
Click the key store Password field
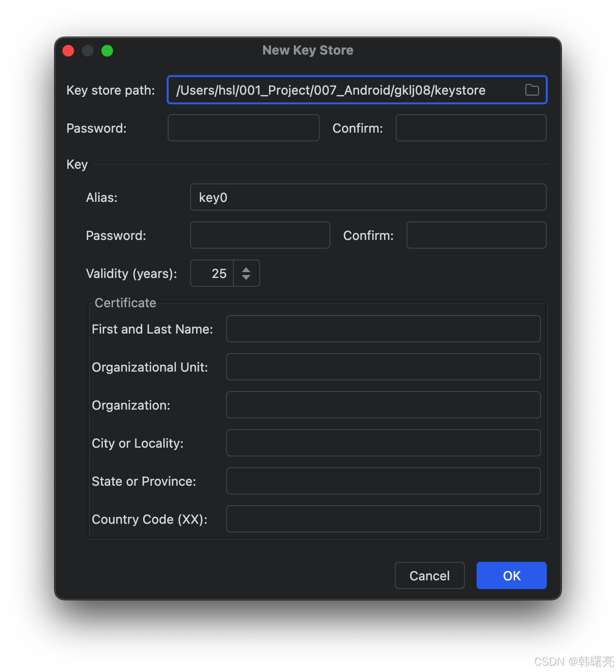click(x=243, y=128)
